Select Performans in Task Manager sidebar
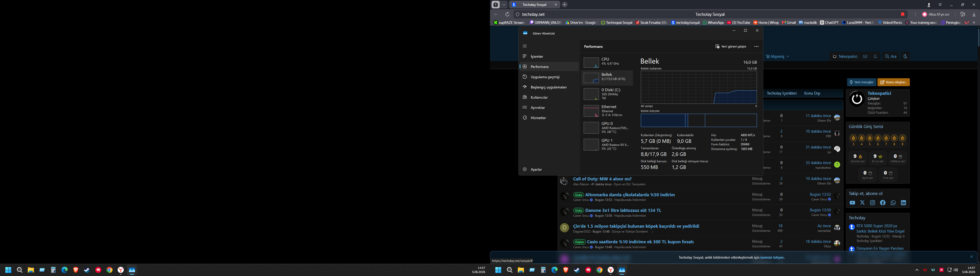The image size is (980, 276). tap(549, 67)
